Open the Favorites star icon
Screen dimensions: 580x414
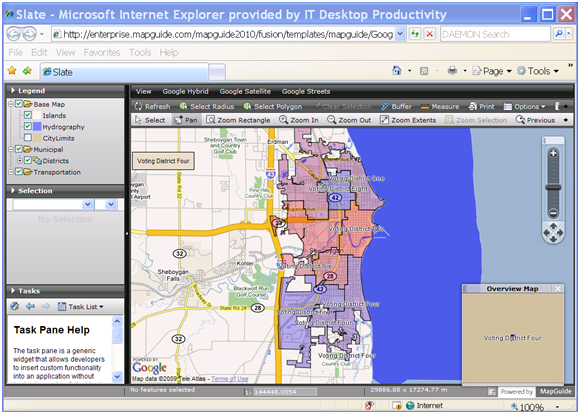click(12, 70)
